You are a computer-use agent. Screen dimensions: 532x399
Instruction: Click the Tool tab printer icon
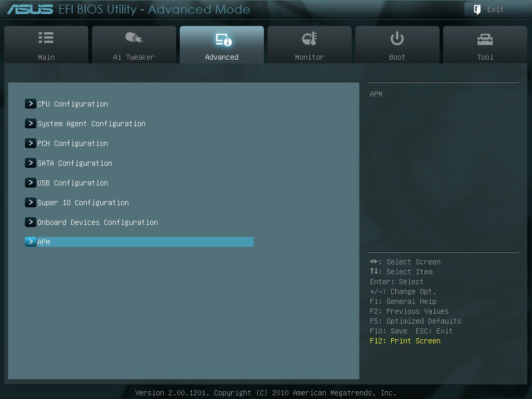point(485,39)
